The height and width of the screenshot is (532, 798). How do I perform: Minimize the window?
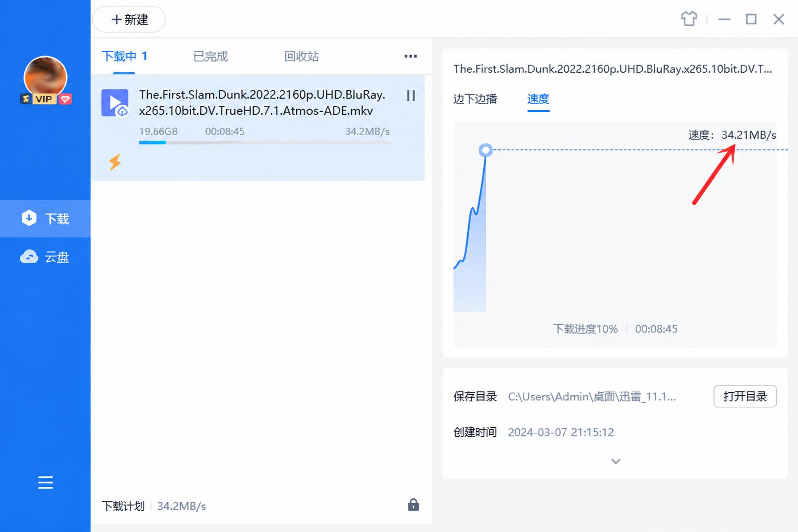click(724, 20)
